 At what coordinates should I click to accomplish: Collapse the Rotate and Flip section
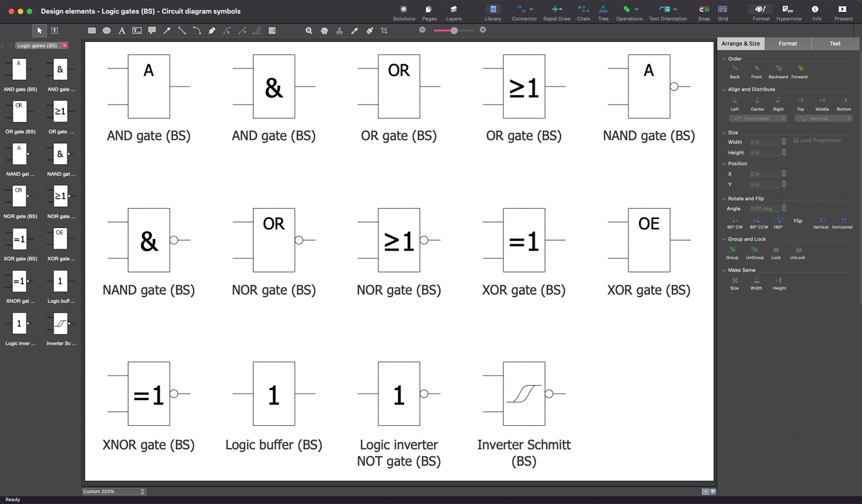(x=725, y=198)
